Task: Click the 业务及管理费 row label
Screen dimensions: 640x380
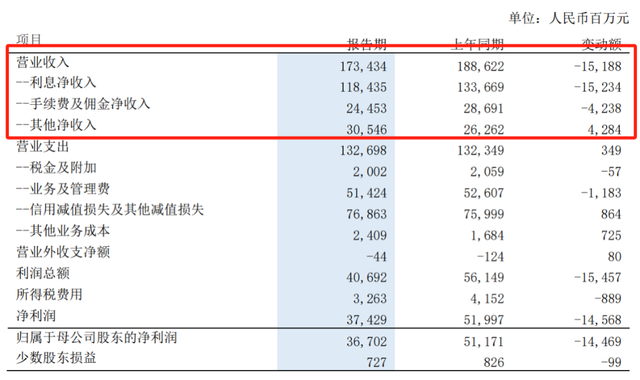Action: pos(63,189)
